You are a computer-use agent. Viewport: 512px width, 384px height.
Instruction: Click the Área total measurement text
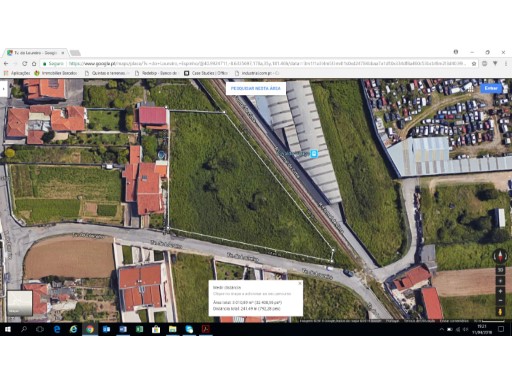(x=247, y=302)
